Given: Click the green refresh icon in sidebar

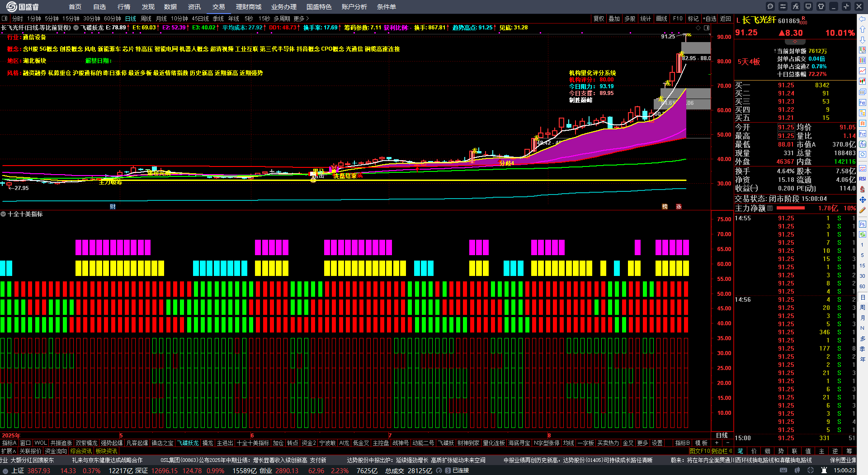Looking at the screenshot, I should click(x=863, y=234).
